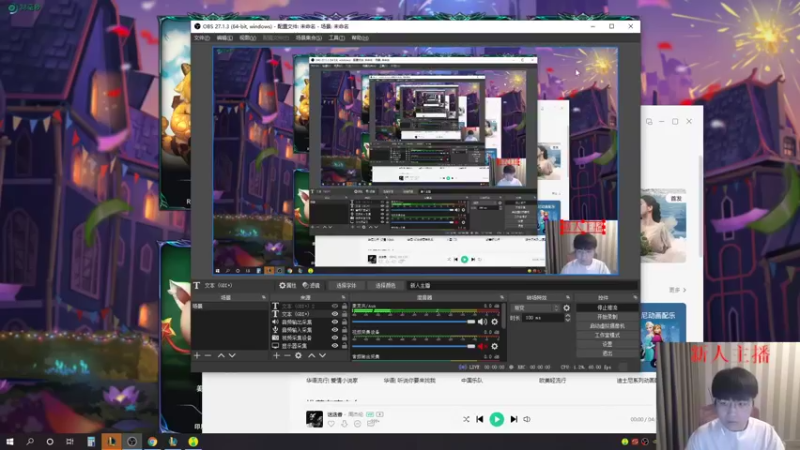Open the 编辑 menu in OBS

(x=224, y=38)
